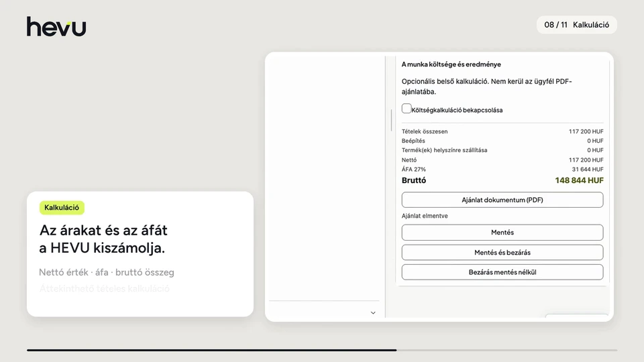Select the ÁFA 27% amount 31 644 HUF

pyautogui.click(x=588, y=169)
